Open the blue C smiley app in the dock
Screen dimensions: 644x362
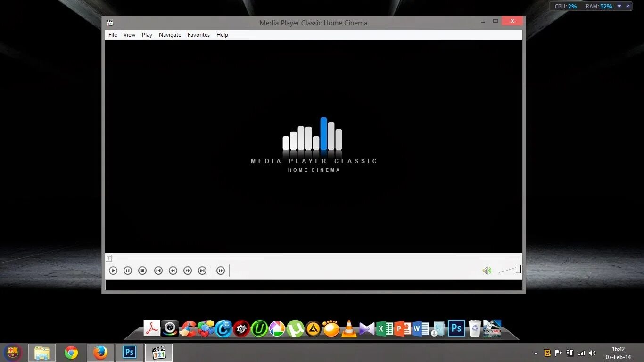tap(223, 329)
